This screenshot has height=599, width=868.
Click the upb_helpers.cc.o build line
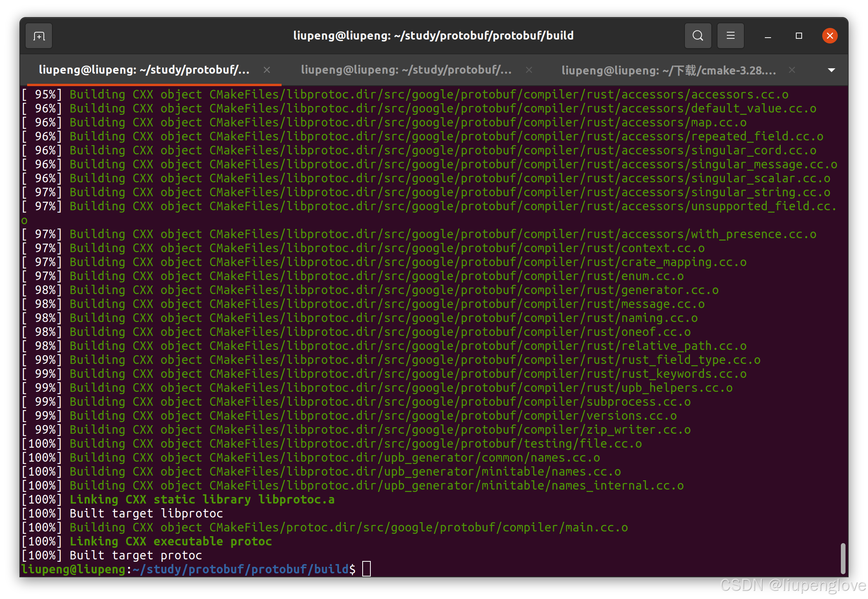pyautogui.click(x=377, y=388)
